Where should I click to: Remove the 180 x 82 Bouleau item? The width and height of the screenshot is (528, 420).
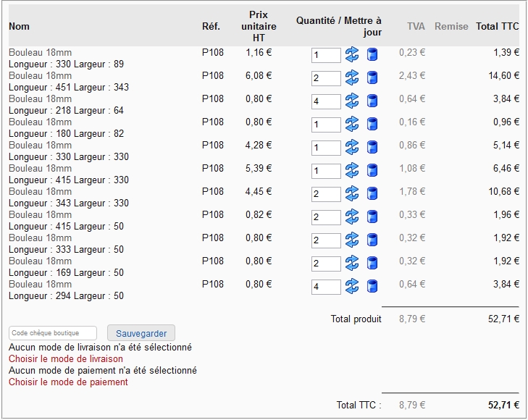click(372, 124)
